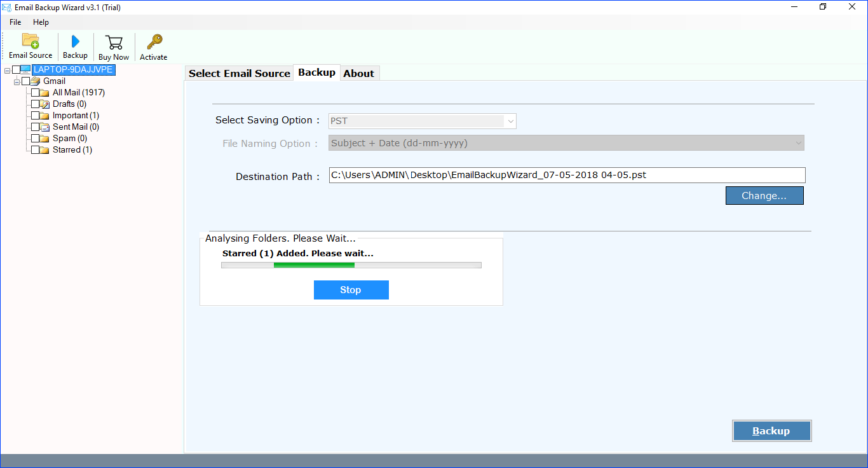Viewport: 868px width, 468px height.
Task: Select the All Mail (1917) label
Action: click(x=79, y=93)
